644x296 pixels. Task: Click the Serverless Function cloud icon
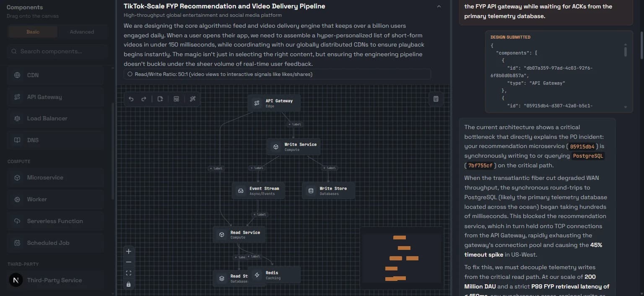click(17, 221)
